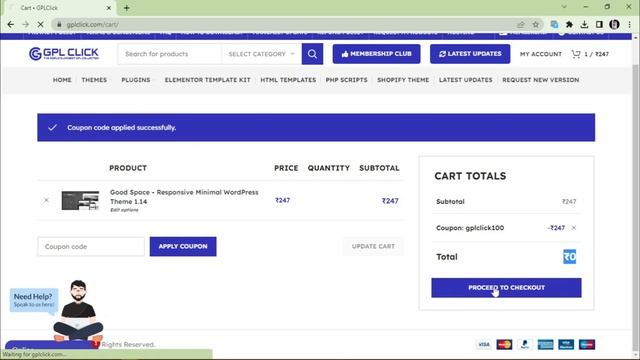640x360 pixels.
Task: Click Update Cart button
Action: coord(373,247)
